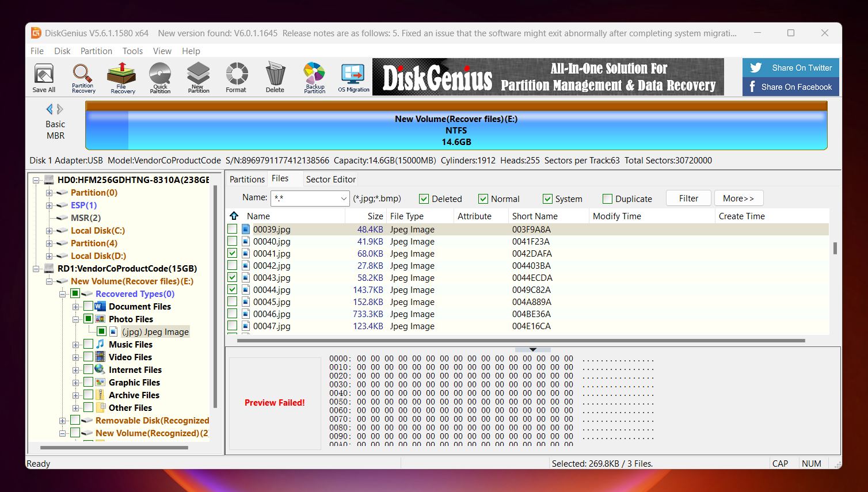This screenshot has height=492, width=868.
Task: Click the Music Files note icon
Action: click(x=100, y=344)
